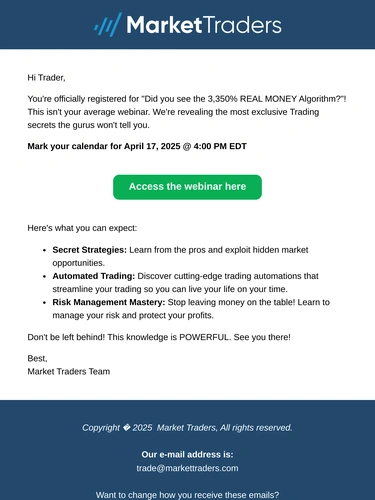Click the 'Our e-mail address is:' label
Viewport: 375px width, 500px height.
[x=187, y=455]
